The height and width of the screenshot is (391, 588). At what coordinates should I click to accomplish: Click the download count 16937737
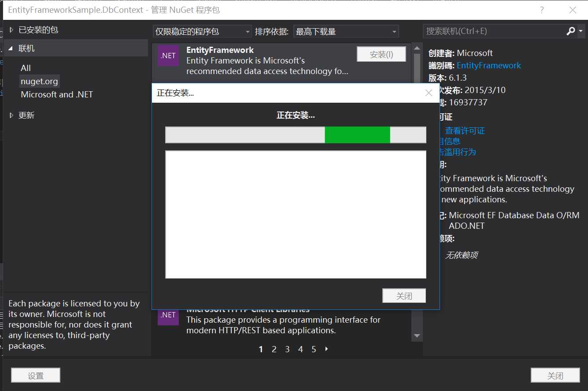[468, 102]
